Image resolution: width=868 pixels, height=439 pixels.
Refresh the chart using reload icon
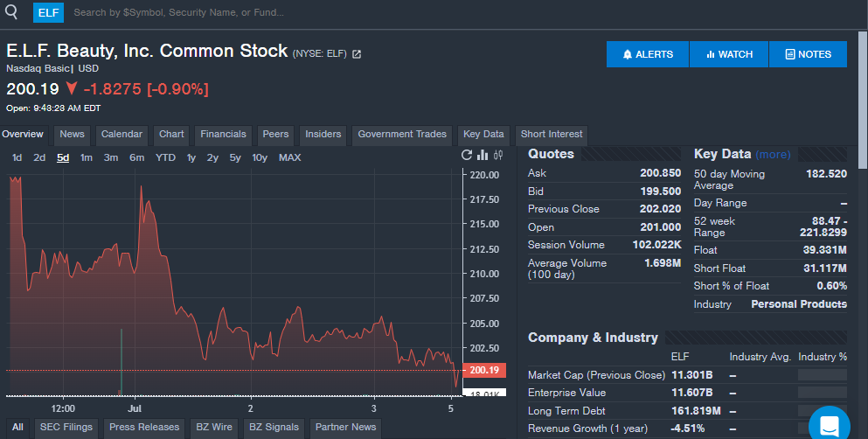[467, 156]
